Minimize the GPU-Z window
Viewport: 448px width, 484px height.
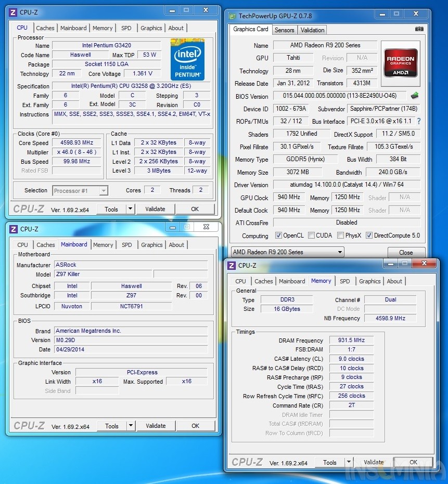coord(382,14)
